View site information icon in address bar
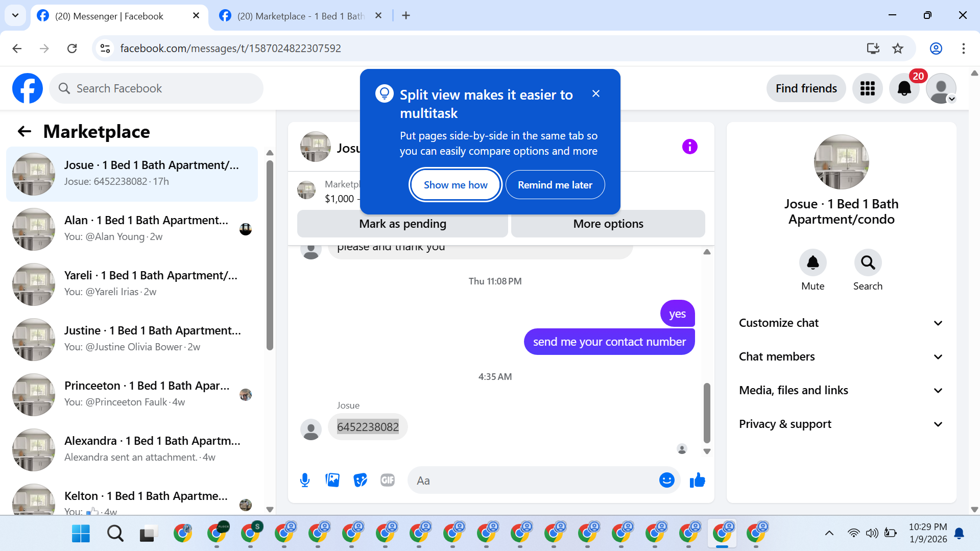The width and height of the screenshot is (980, 551). [x=105, y=49]
